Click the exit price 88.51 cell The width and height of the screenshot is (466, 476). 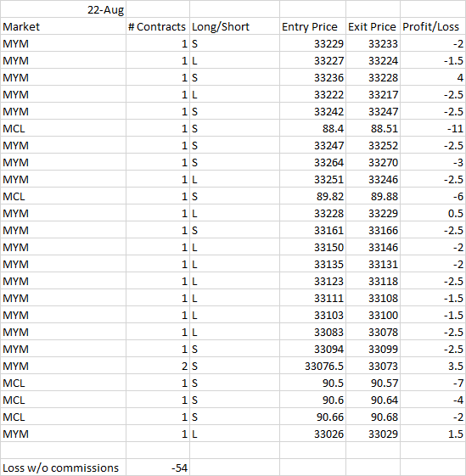tap(373, 128)
